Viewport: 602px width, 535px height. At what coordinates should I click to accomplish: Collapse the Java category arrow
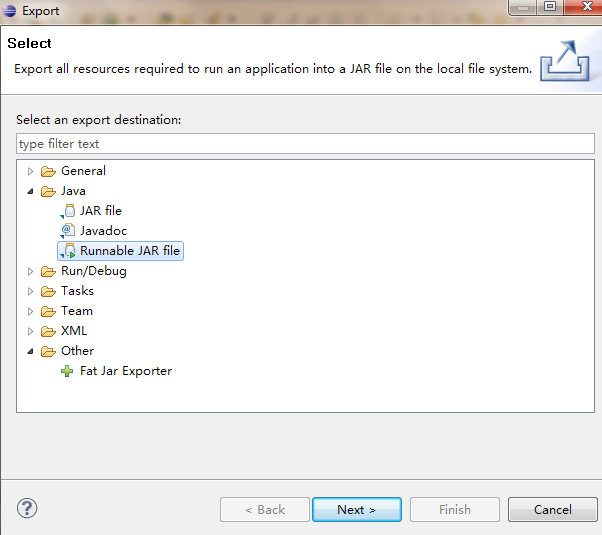click(x=31, y=191)
